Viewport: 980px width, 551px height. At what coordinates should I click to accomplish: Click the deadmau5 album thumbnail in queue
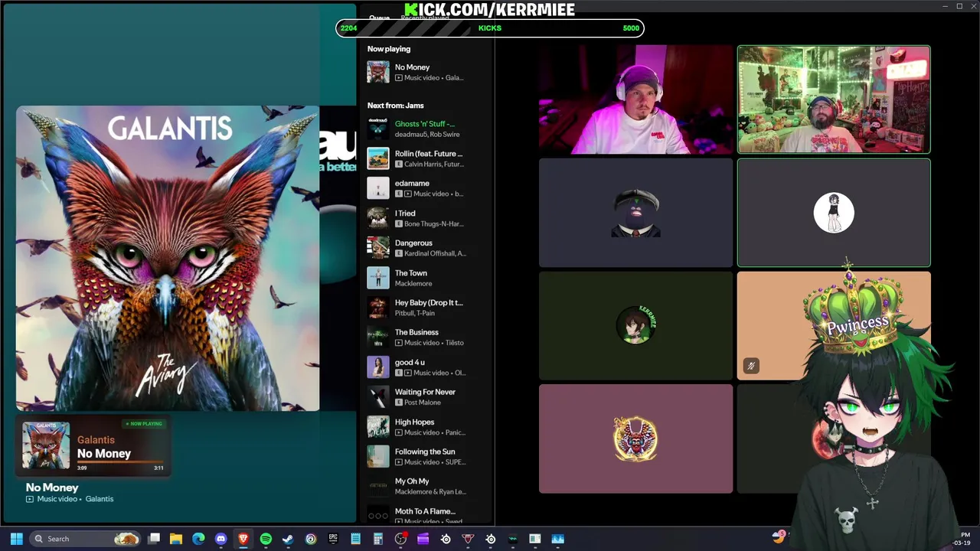[x=378, y=128]
